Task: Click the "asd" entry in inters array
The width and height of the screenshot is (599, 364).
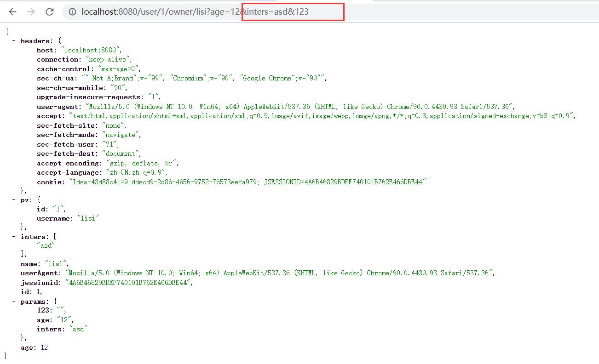Action: [45, 245]
